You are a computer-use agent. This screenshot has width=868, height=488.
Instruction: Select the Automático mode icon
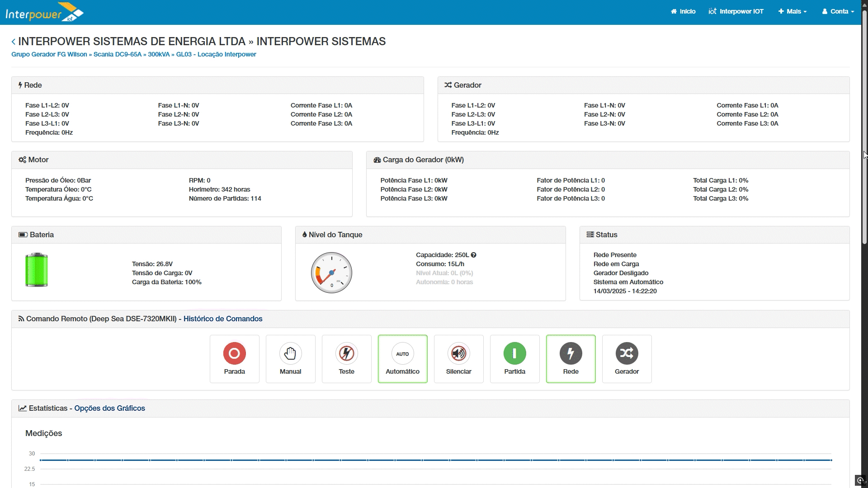[402, 354]
